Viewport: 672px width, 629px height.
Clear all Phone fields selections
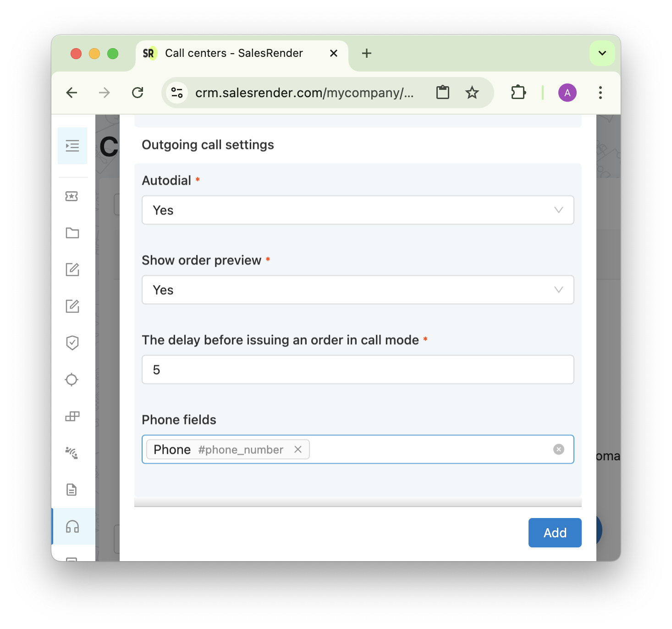coord(558,449)
